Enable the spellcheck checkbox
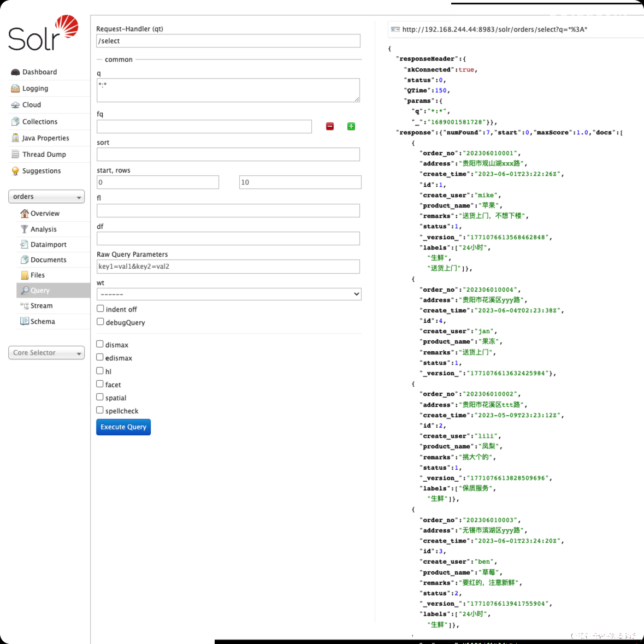Image resolution: width=644 pixels, height=644 pixels. (x=100, y=410)
